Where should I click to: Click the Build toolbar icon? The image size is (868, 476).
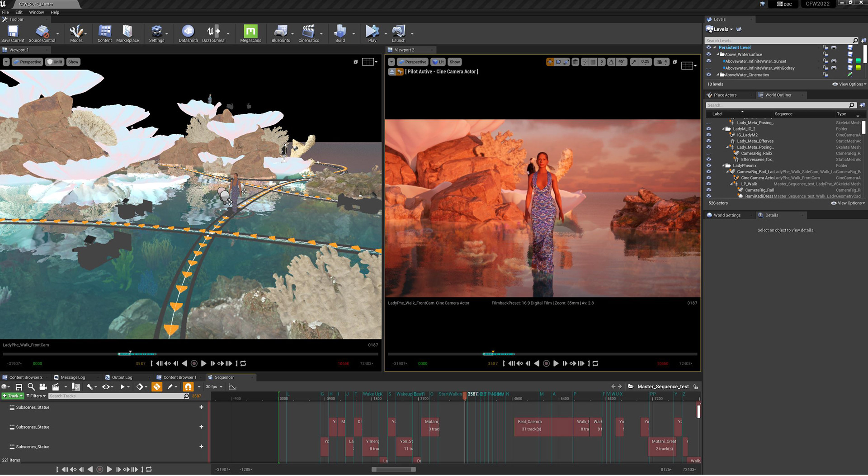340,32
